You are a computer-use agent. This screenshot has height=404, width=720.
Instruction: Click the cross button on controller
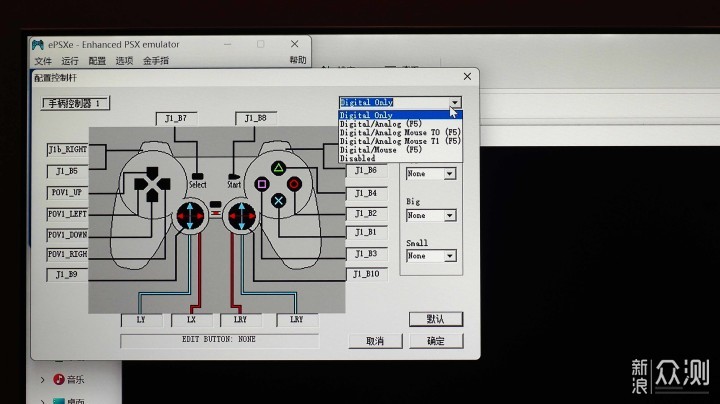point(278,201)
